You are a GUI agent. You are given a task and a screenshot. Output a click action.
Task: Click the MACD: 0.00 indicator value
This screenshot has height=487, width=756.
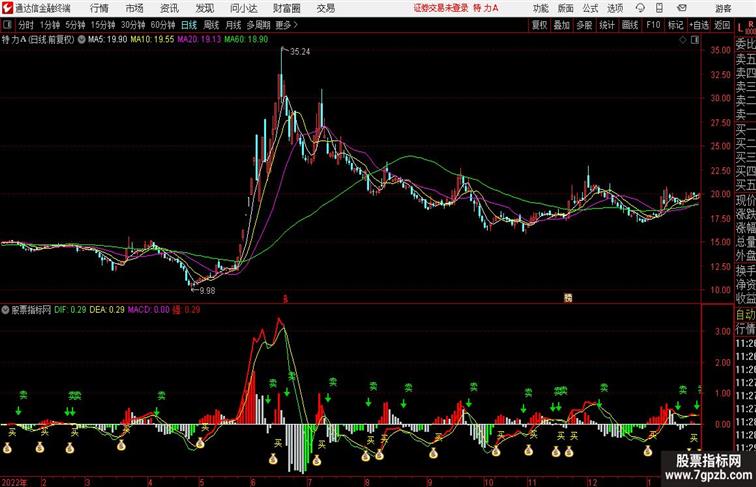tap(148, 310)
